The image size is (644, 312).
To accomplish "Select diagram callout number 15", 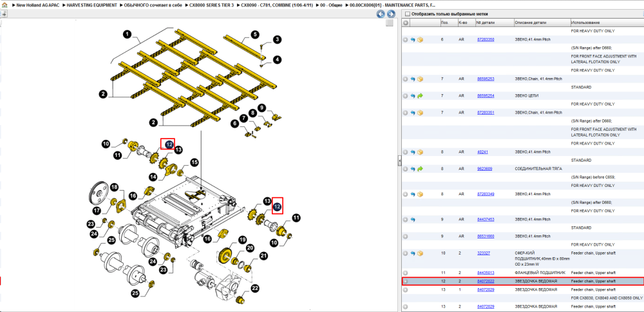I will tap(193, 162).
